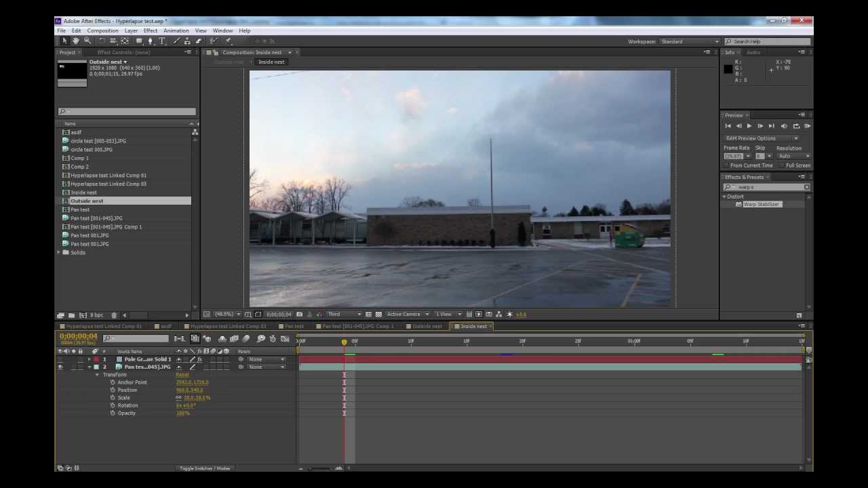Toggle the Opacity stopwatch keyframe
The image size is (868, 488).
click(x=113, y=413)
